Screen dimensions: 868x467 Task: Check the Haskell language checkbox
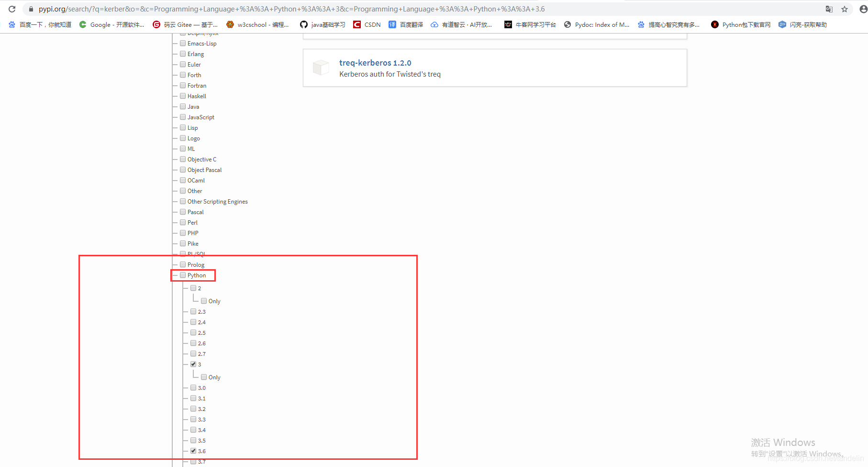pos(183,96)
